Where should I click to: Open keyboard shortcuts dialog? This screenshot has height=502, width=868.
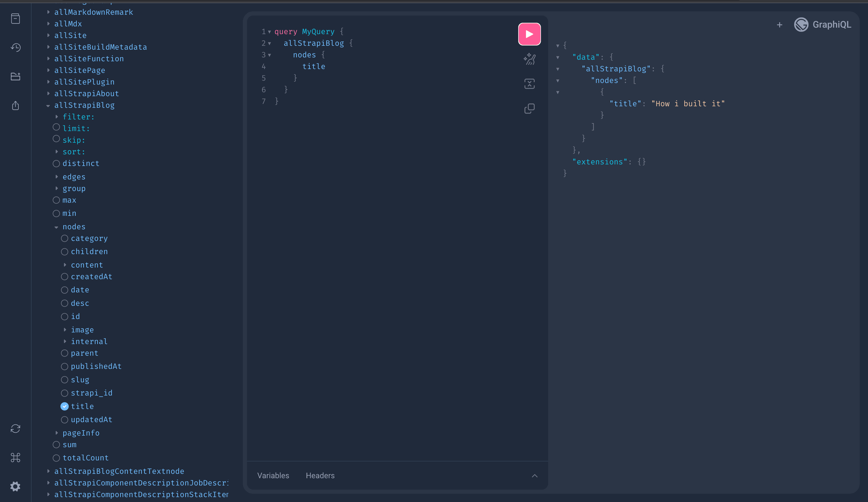16,458
